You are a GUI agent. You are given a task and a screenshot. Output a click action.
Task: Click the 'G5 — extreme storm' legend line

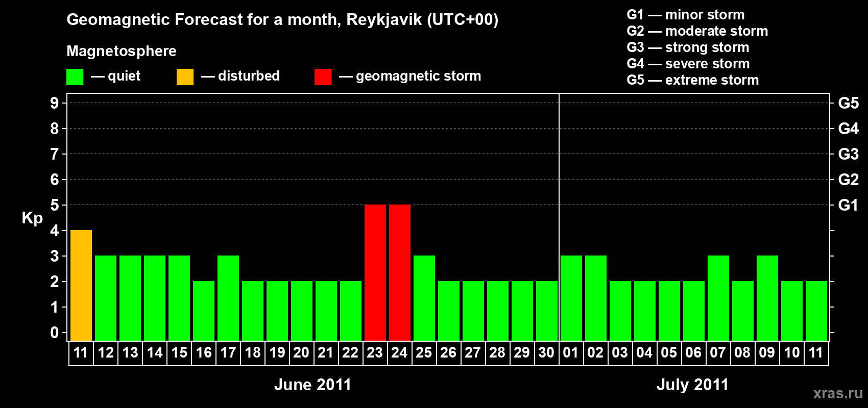tap(693, 80)
